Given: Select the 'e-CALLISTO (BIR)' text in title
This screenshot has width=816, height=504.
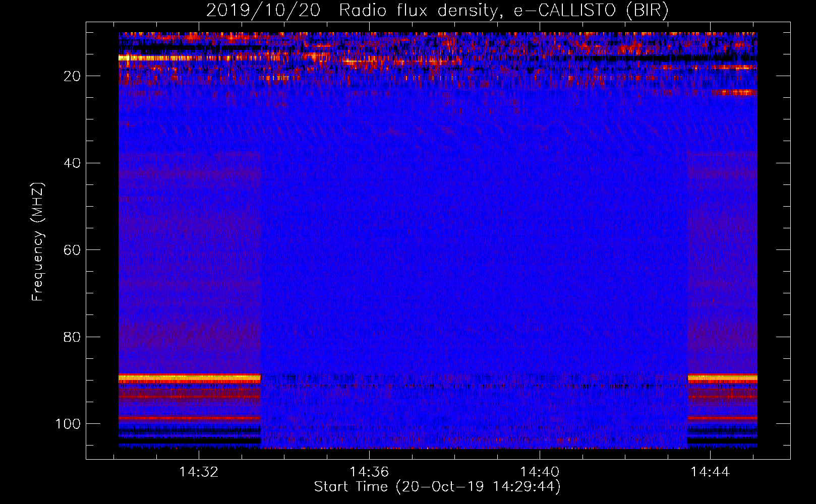Looking at the screenshot, I should coord(592,11).
